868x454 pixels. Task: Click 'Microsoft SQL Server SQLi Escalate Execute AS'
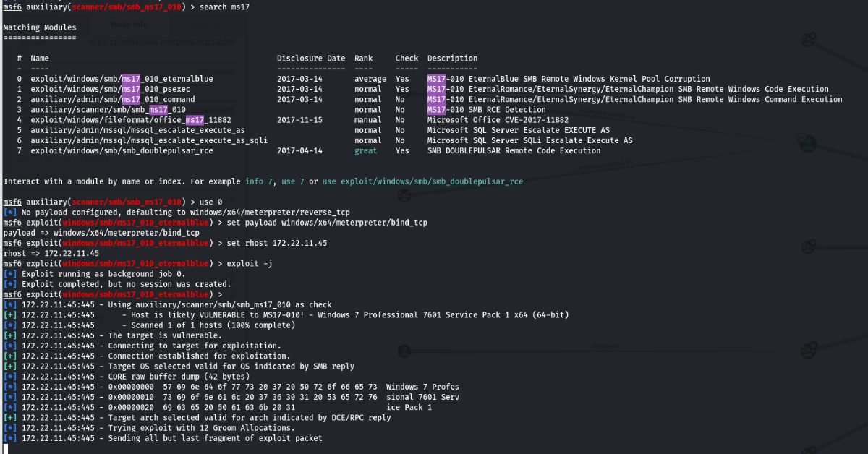tap(530, 140)
